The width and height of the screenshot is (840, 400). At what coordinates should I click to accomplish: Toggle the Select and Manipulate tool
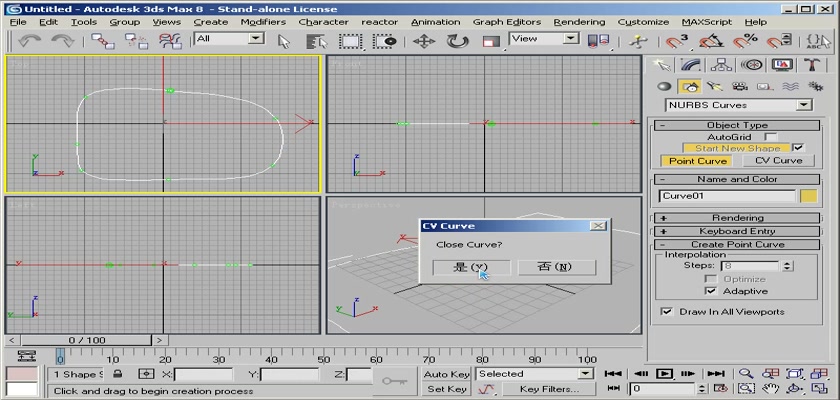638,41
